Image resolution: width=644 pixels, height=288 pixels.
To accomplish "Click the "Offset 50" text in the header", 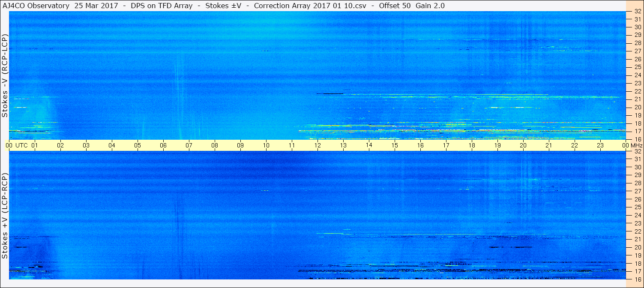I will click(395, 6).
